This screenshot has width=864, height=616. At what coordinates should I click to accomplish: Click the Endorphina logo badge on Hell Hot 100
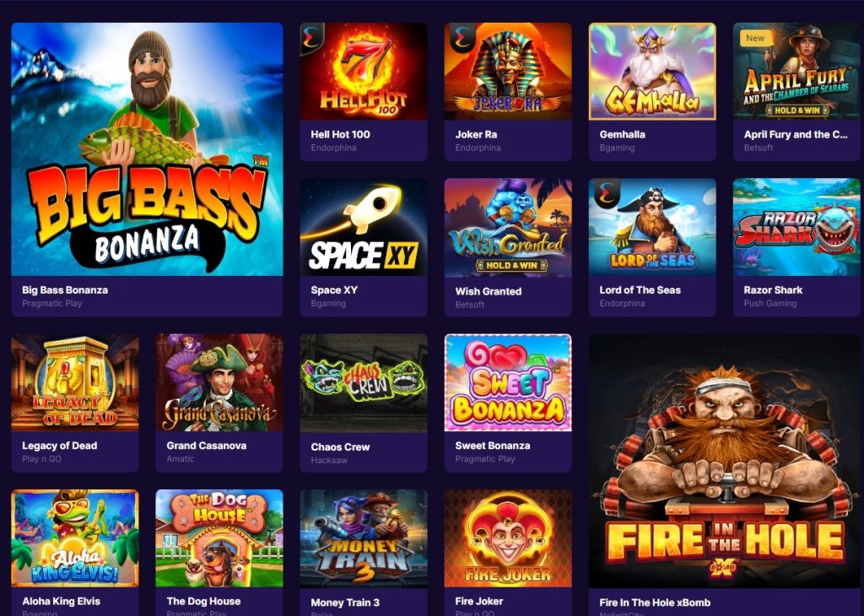pos(312,37)
